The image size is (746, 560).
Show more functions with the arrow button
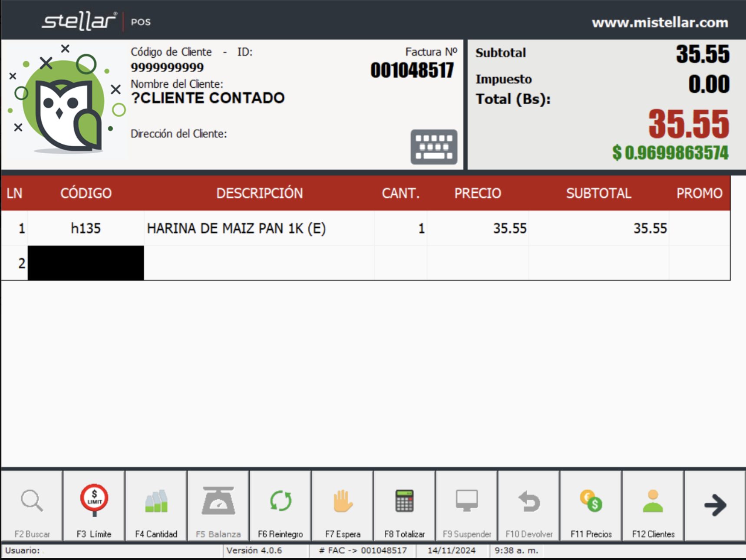[715, 506]
